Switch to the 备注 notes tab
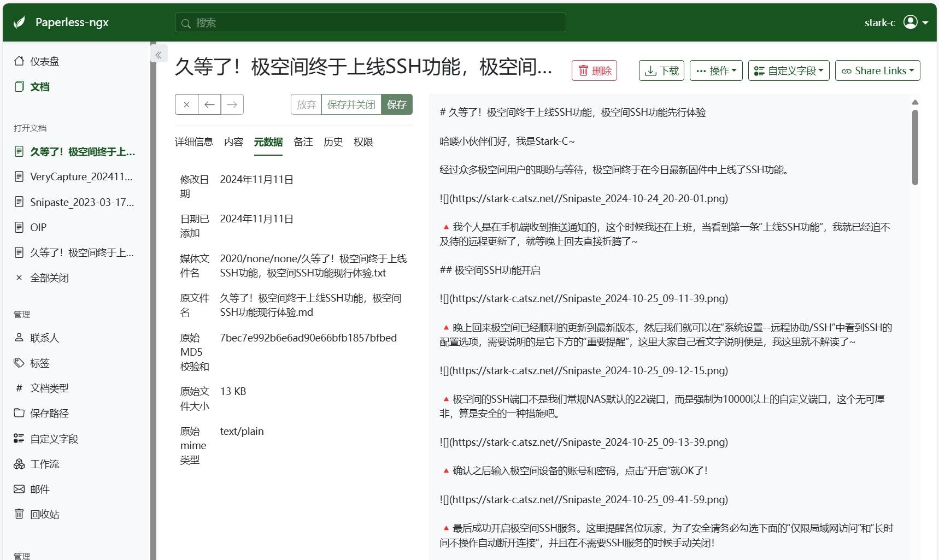The width and height of the screenshot is (939, 560). point(303,142)
